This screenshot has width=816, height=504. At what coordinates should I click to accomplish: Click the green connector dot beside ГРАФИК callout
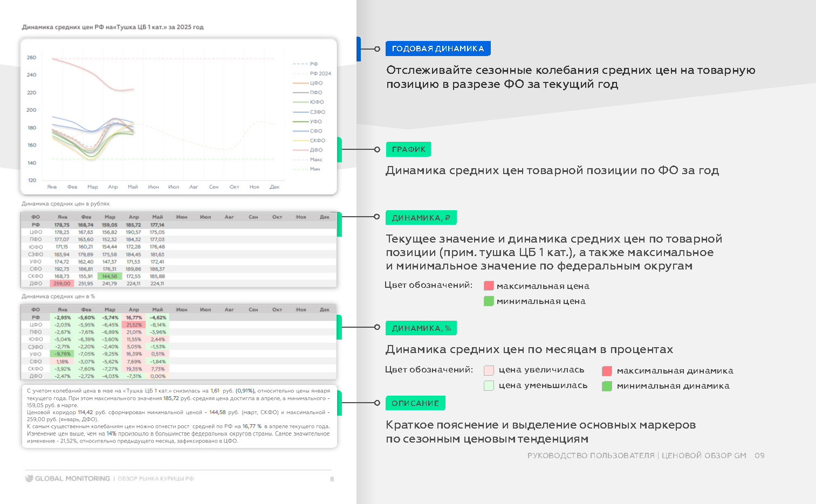(x=376, y=149)
